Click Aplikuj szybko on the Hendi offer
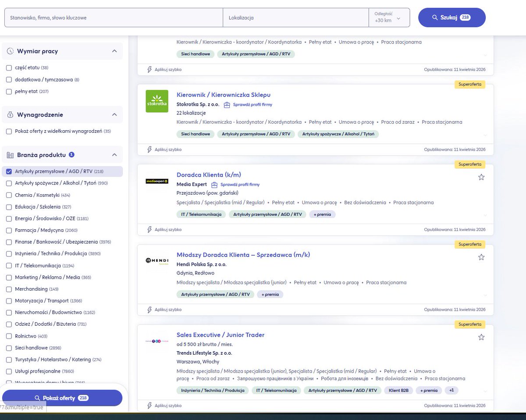This screenshot has height=420, width=526. point(168,310)
